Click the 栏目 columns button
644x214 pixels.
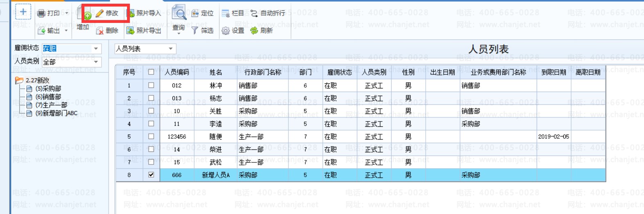(233, 13)
